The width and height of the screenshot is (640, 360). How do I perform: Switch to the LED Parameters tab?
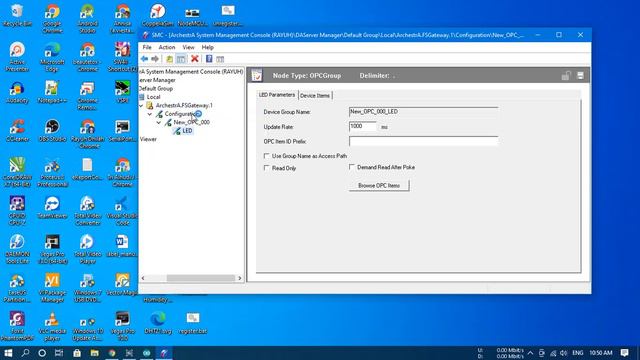tap(277, 95)
